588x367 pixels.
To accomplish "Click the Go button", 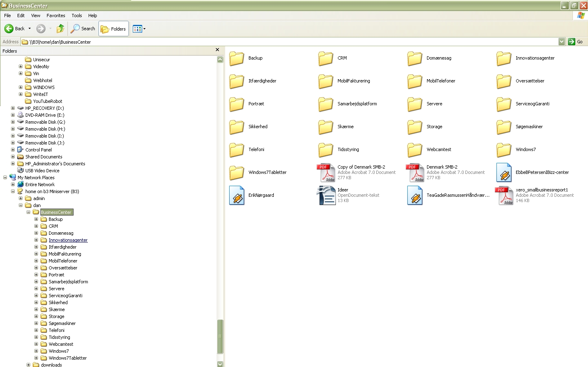I will (575, 42).
